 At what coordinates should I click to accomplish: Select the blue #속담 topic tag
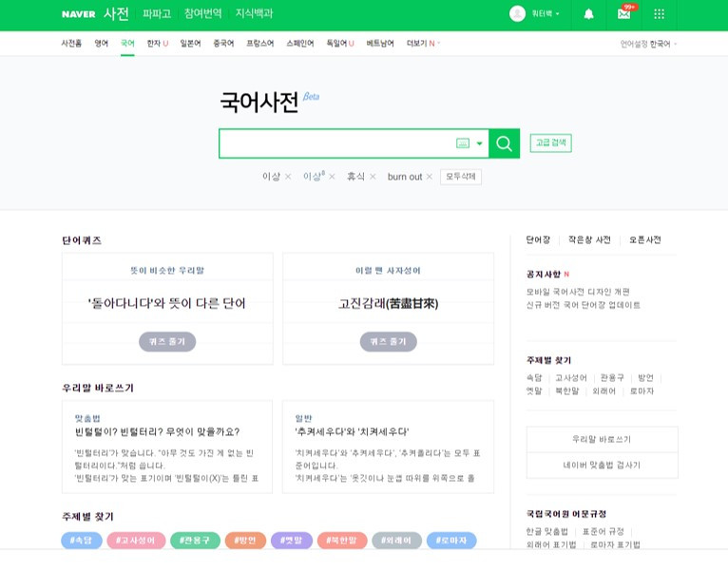(82, 541)
